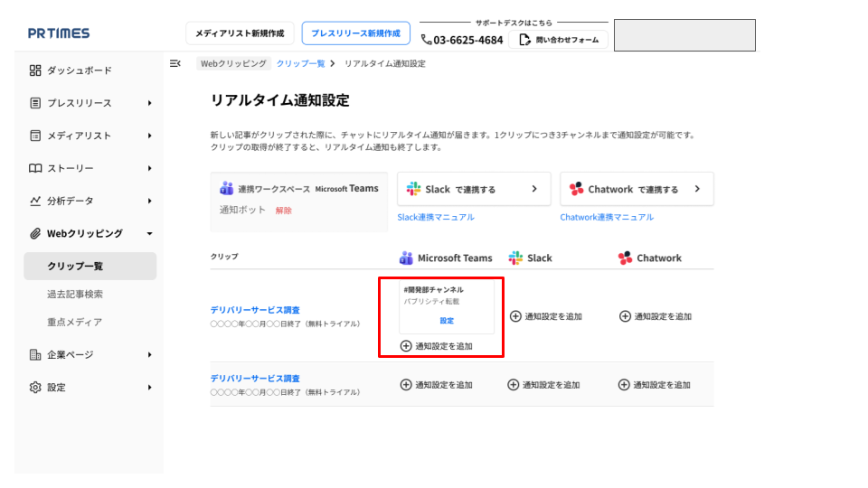The width and height of the screenshot is (868, 488).
Task: Click the inquiry form document icon
Action: pos(524,40)
